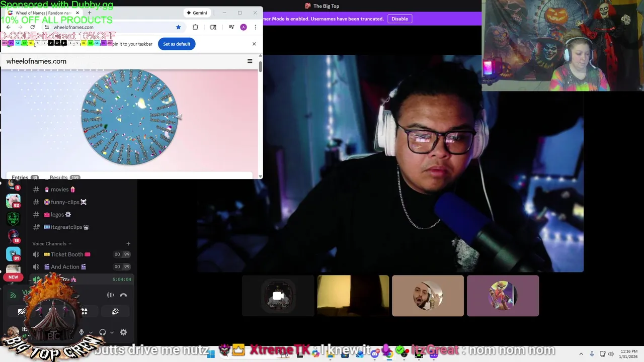Add a new voice channel
Viewport: 644px width, 362px height.
pos(128,244)
